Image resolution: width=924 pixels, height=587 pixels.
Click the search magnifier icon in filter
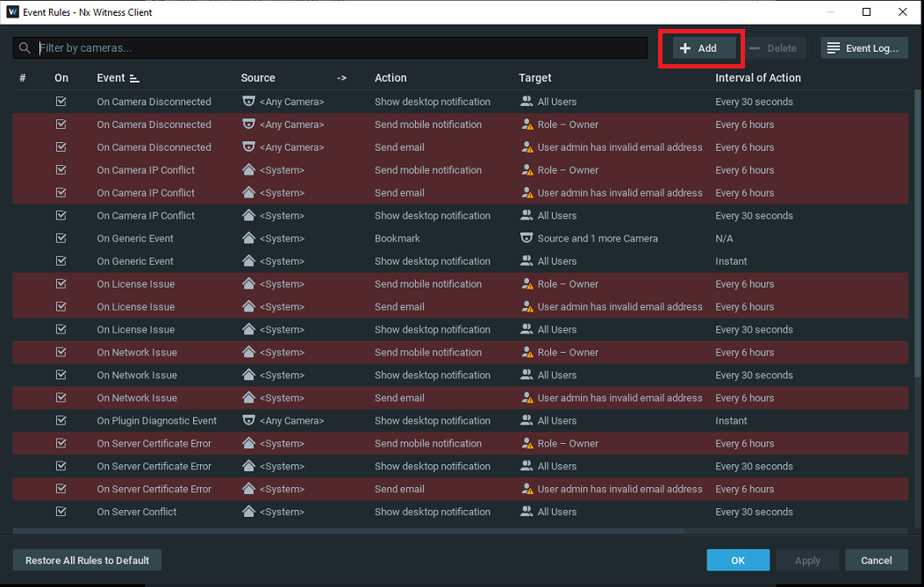[x=25, y=48]
